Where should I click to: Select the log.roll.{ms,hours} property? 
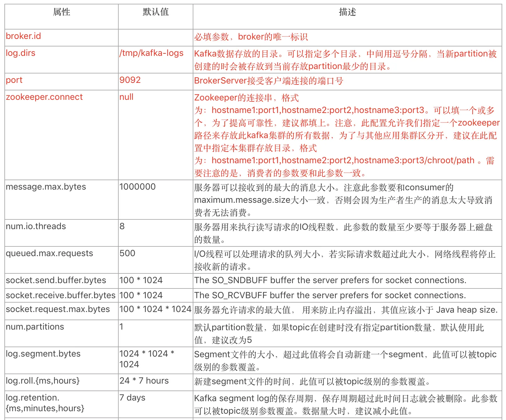[43, 381]
